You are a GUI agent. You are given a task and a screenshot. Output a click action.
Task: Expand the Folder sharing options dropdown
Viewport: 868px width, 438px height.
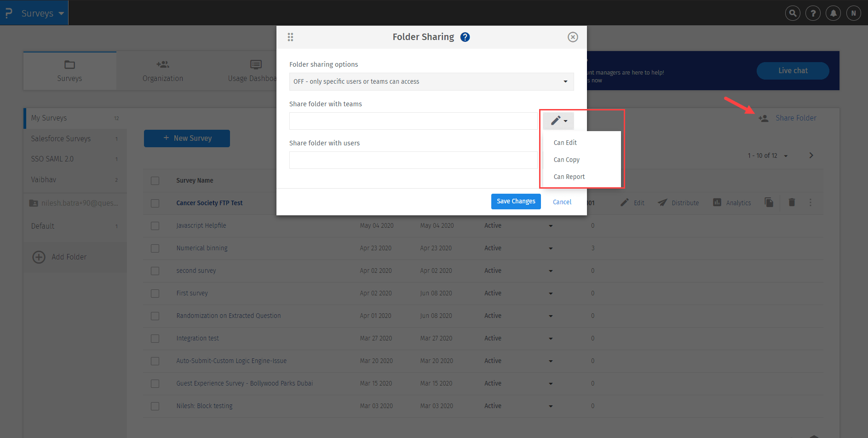431,81
